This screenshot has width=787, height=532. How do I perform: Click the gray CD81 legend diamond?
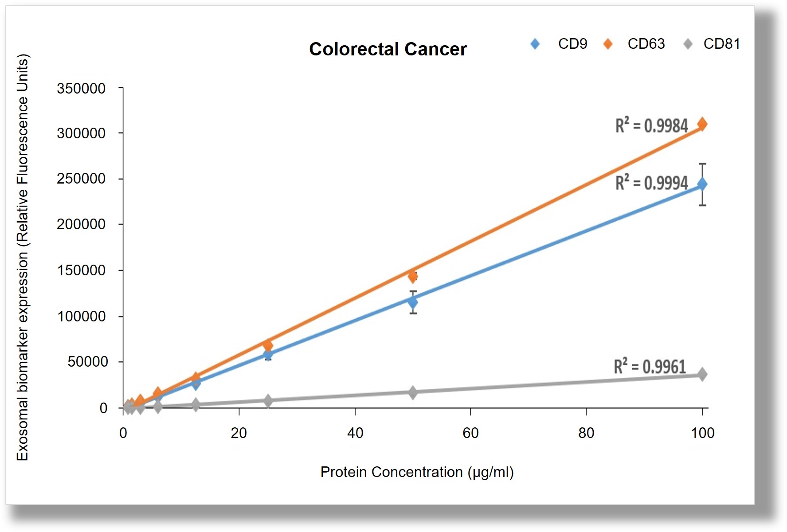coord(688,44)
